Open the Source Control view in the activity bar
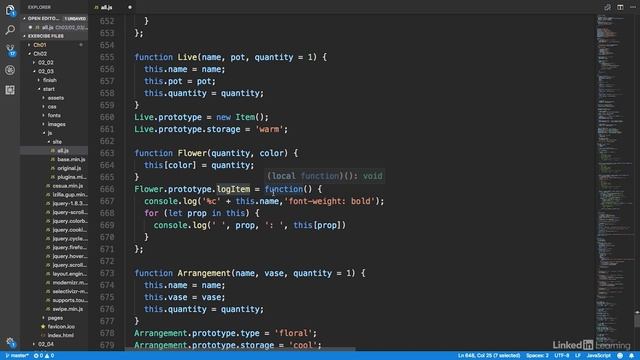This screenshot has width=640, height=360. coord(10,50)
